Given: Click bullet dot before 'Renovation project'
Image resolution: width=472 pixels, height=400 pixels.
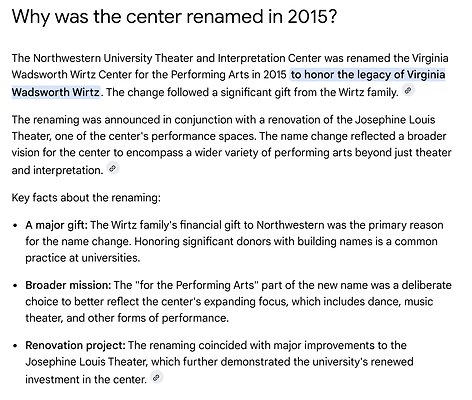Looking at the screenshot, I should [15, 346].
